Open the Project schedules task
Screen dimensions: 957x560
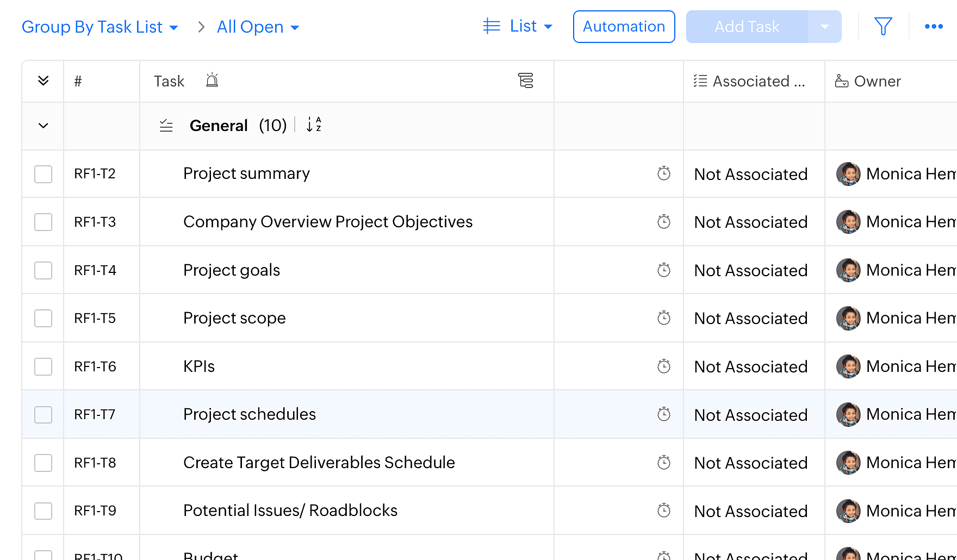pos(250,414)
